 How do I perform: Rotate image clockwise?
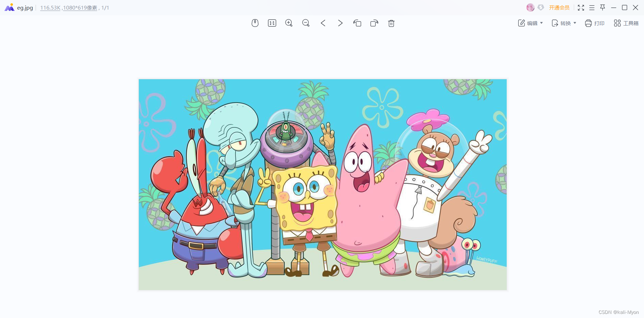point(374,23)
